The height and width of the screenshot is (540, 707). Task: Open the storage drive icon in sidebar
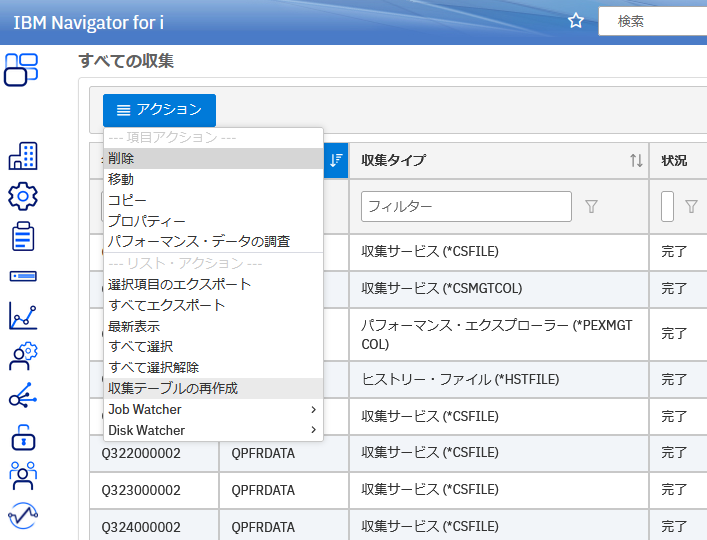click(x=23, y=276)
